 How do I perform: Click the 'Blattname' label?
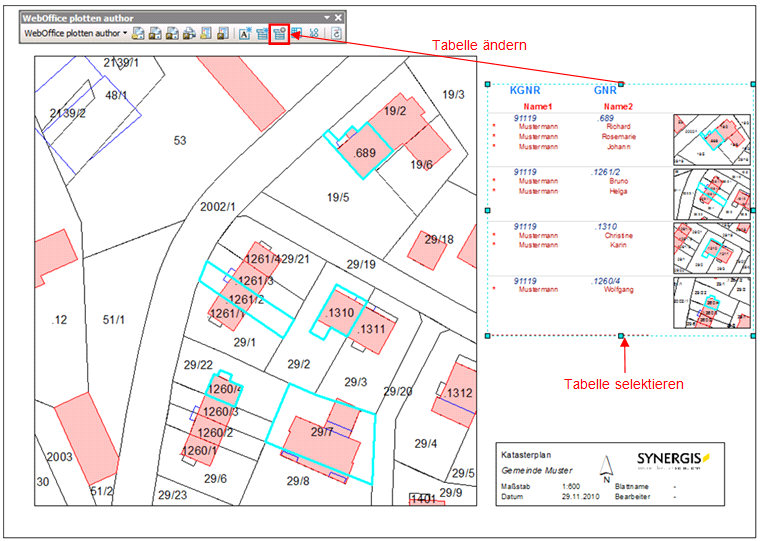click(632, 486)
